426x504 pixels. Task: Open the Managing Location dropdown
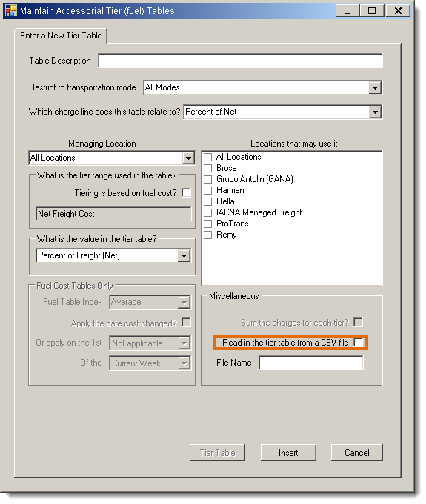[x=188, y=158]
